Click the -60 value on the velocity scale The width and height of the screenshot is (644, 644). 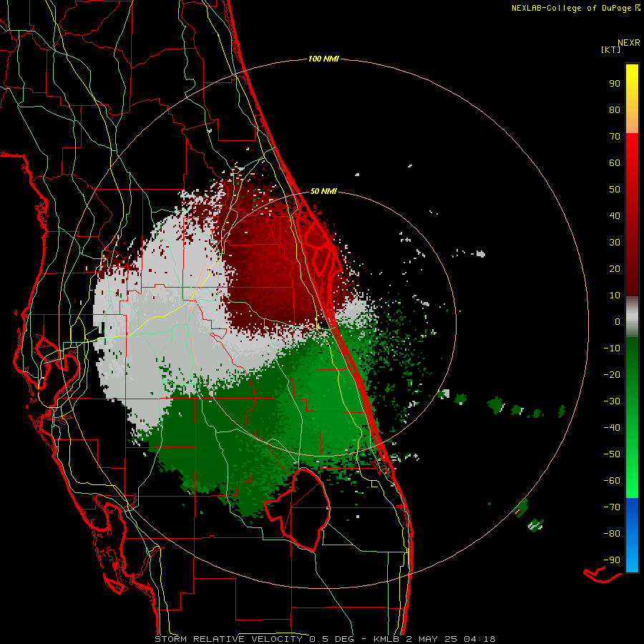pyautogui.click(x=612, y=481)
